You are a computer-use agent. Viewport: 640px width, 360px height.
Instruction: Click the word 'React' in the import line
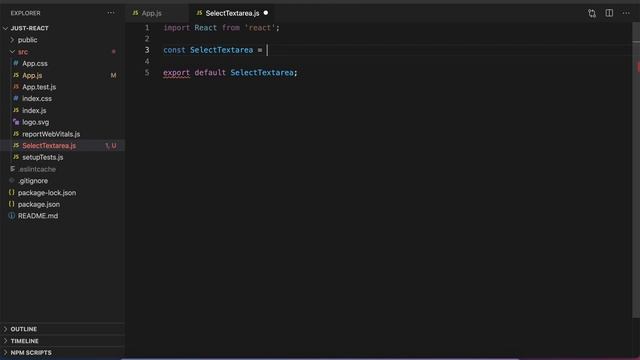point(205,28)
